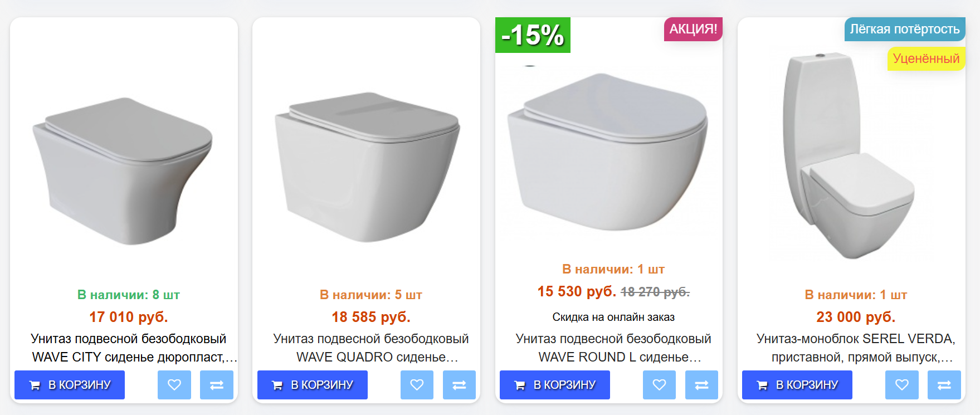Compare the WAVE CITY toilet (arrows icon)
980x415 pixels.
point(217,385)
